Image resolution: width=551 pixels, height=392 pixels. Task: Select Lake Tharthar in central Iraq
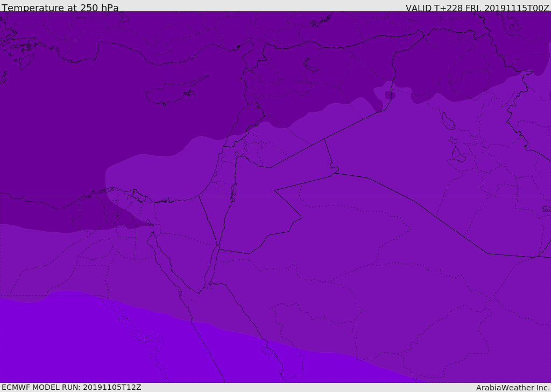tap(448, 122)
